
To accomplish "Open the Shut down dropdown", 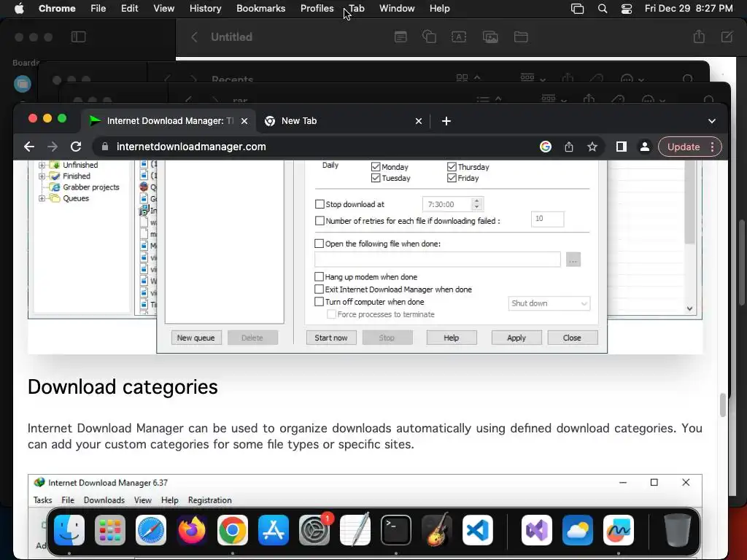I will point(549,303).
